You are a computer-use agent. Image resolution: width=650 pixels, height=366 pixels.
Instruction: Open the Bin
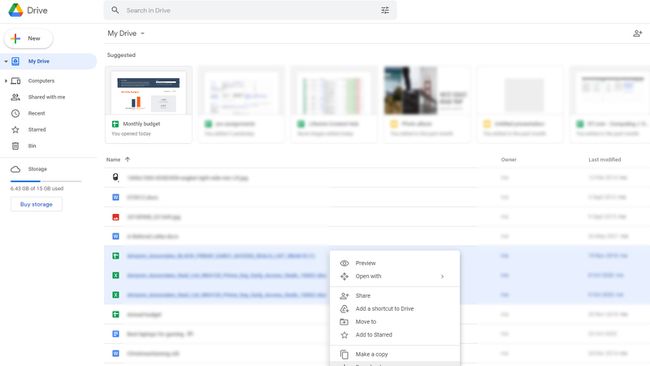(x=32, y=146)
